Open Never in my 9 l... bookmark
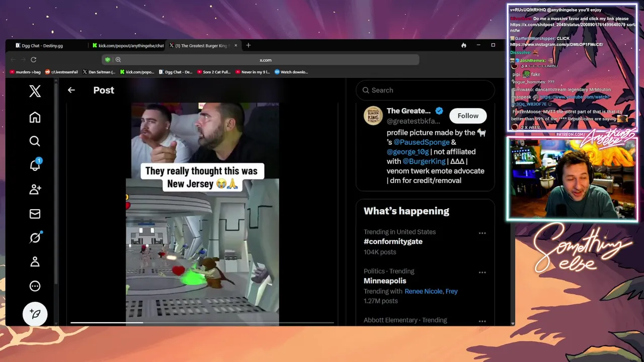This screenshot has height=362, width=644. click(x=253, y=72)
